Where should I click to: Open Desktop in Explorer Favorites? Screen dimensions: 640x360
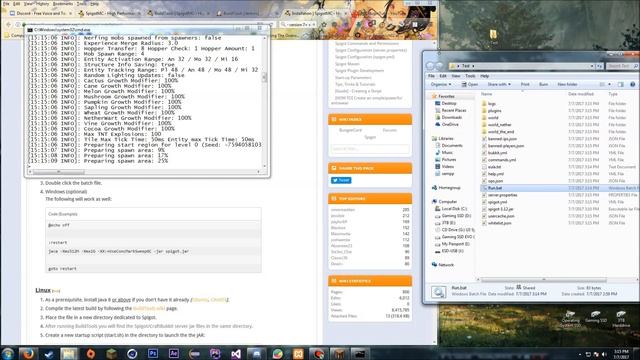[x=449, y=103]
